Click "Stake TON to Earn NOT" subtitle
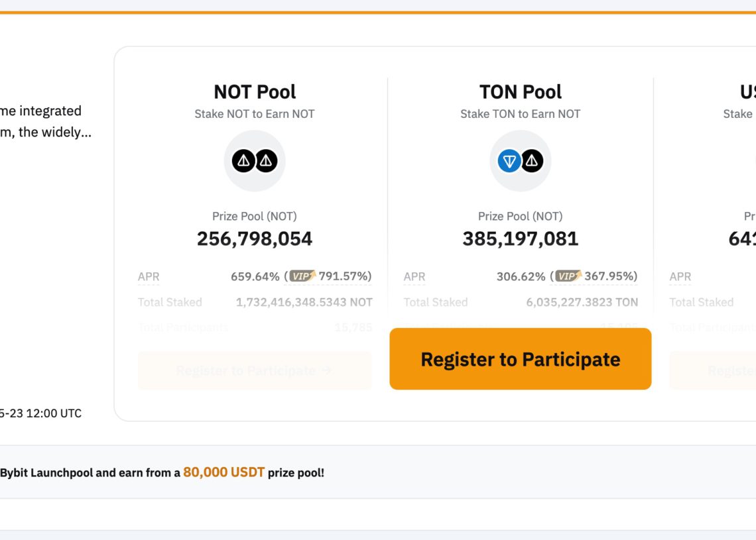The height and width of the screenshot is (540, 756). tap(521, 114)
